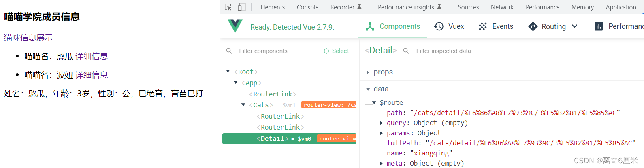Collapse the Cats component node
The image size is (644, 168).
(x=243, y=104)
